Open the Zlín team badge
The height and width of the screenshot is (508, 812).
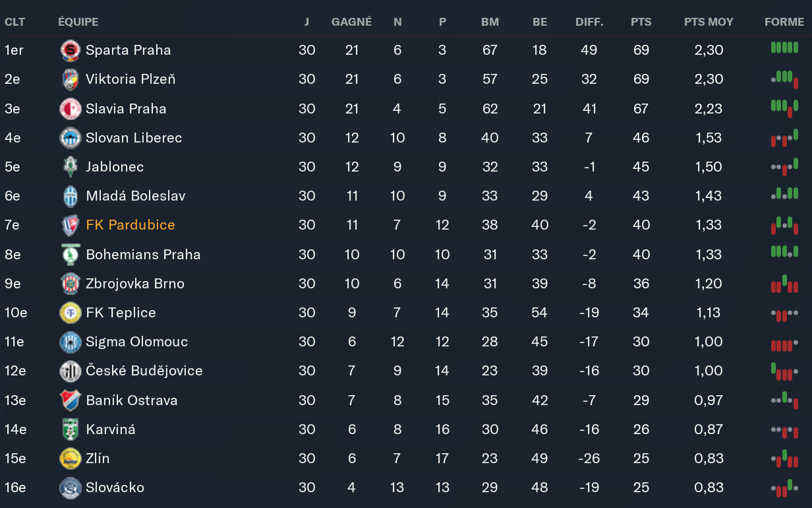click(x=70, y=459)
